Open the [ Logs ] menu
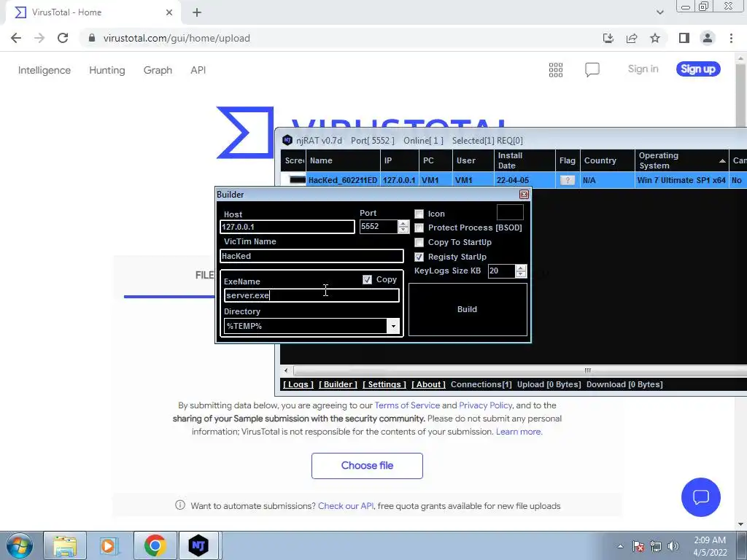Image resolution: width=747 pixels, height=560 pixels. click(x=298, y=384)
